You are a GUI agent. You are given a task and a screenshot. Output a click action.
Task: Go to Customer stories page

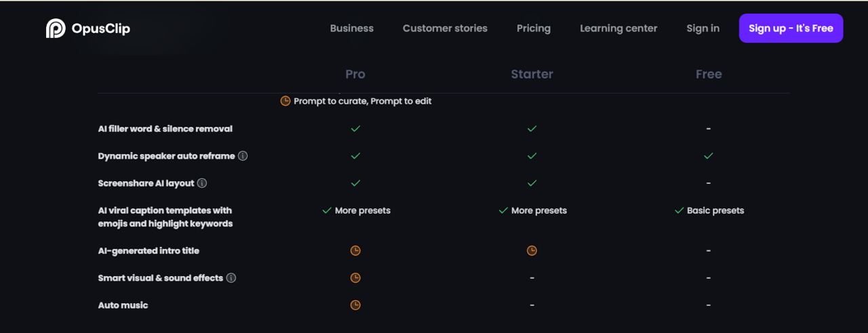click(x=445, y=28)
